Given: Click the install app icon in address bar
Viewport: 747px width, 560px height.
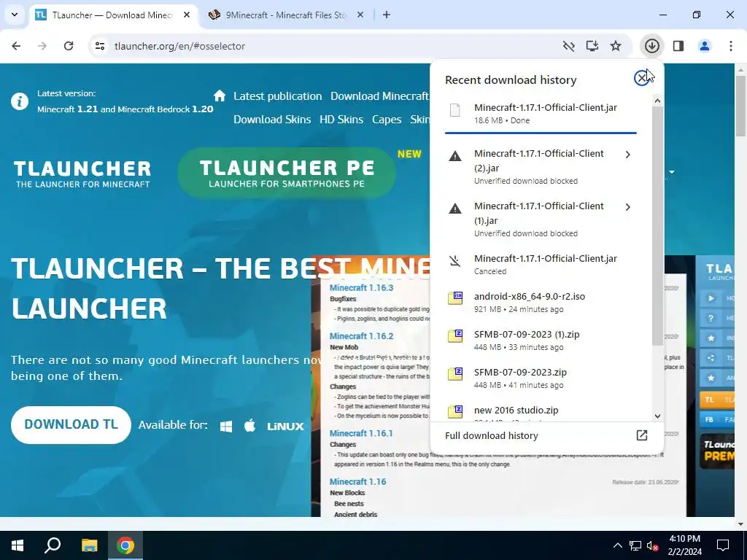Looking at the screenshot, I should pyautogui.click(x=592, y=46).
